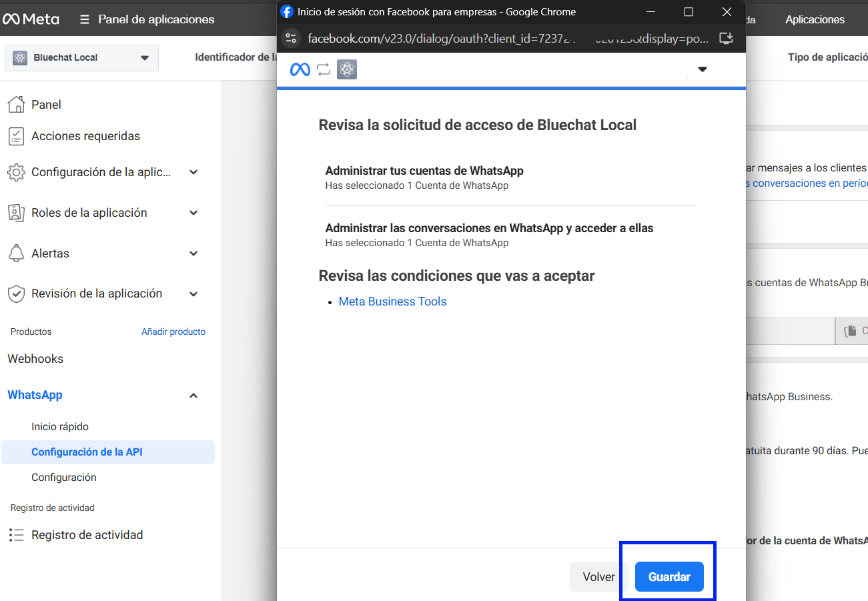
Task: Open the hamburger menu beside Panel de aplicaciones
Action: 85,19
